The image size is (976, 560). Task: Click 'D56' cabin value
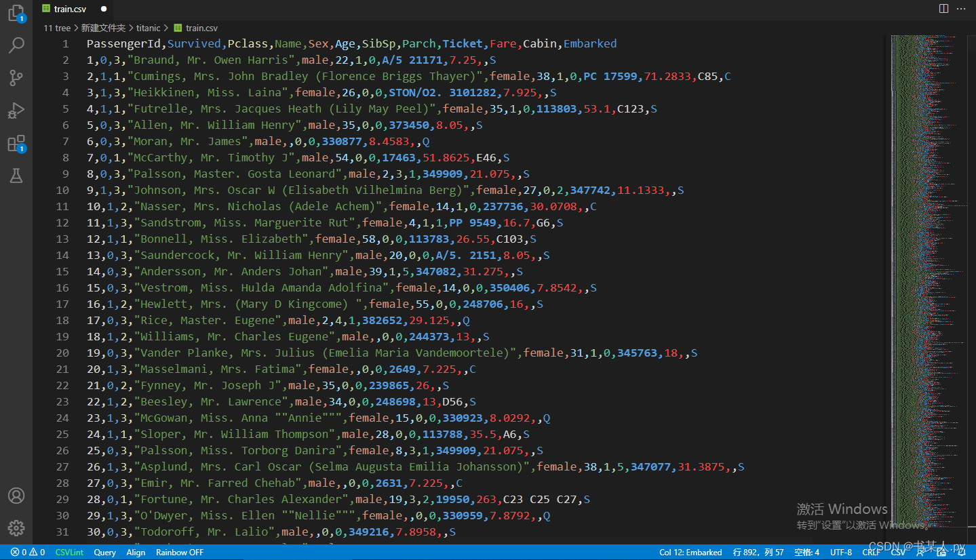pyautogui.click(x=452, y=401)
